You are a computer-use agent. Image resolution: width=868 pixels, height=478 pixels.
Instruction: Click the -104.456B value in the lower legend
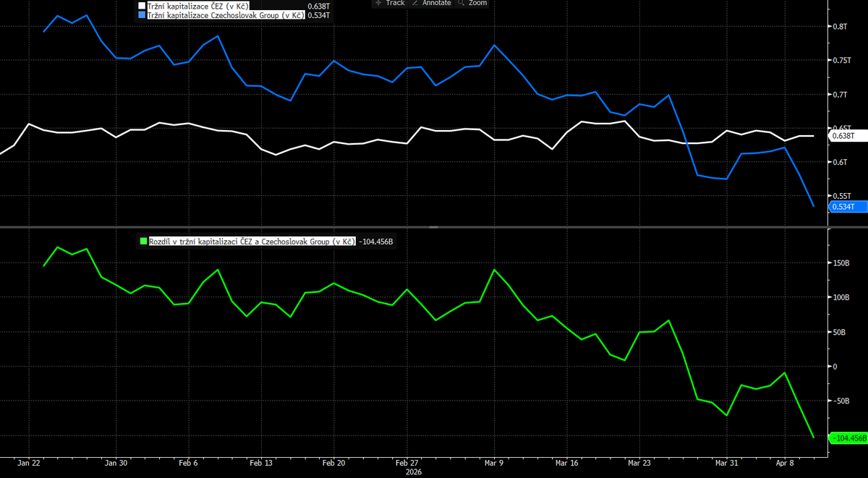tap(376, 242)
